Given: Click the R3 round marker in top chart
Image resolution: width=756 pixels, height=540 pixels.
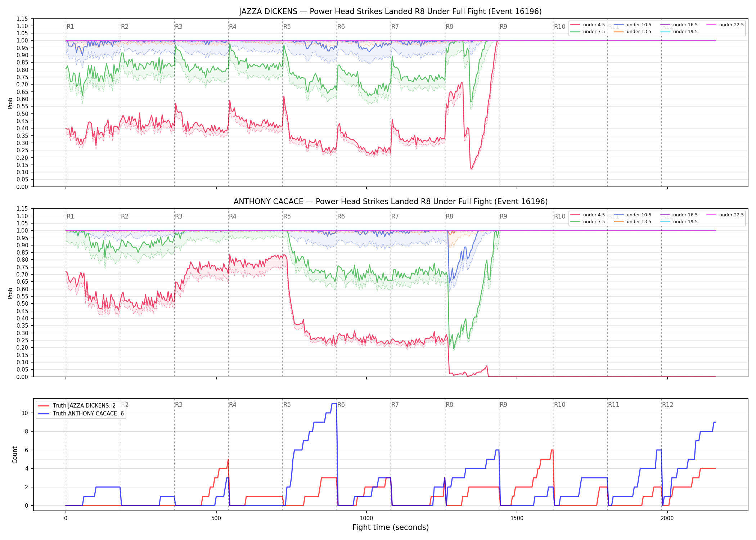Looking at the screenshot, I should click(x=179, y=27).
